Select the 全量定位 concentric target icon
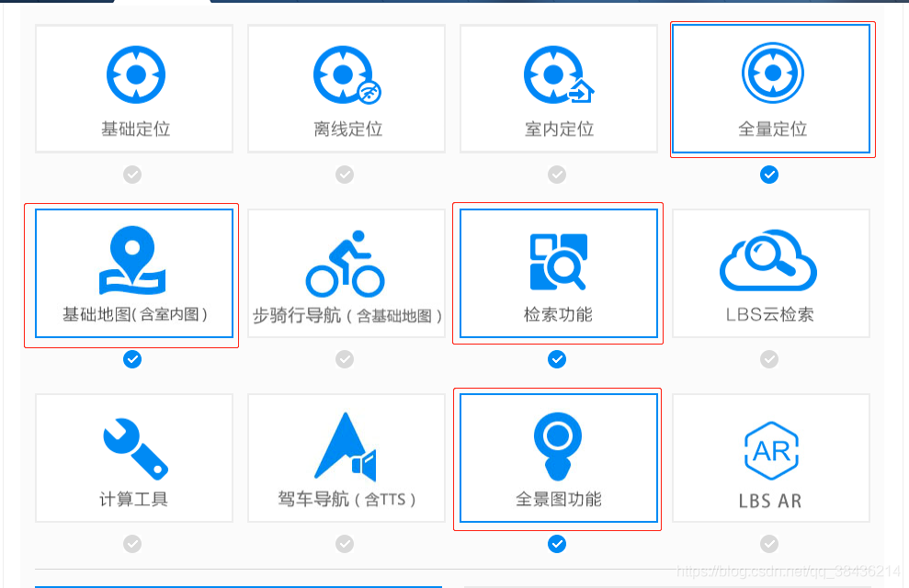The height and width of the screenshot is (588, 909). (772, 73)
